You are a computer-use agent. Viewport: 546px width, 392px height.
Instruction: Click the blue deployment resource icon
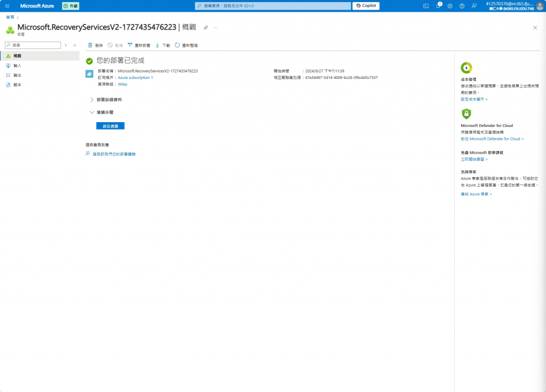point(90,74)
